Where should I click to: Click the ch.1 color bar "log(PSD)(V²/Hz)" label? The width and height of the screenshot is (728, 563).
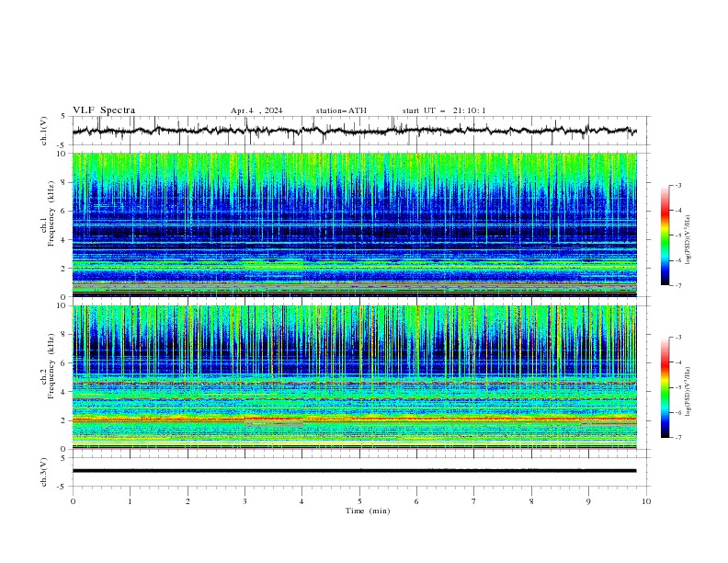pos(688,240)
